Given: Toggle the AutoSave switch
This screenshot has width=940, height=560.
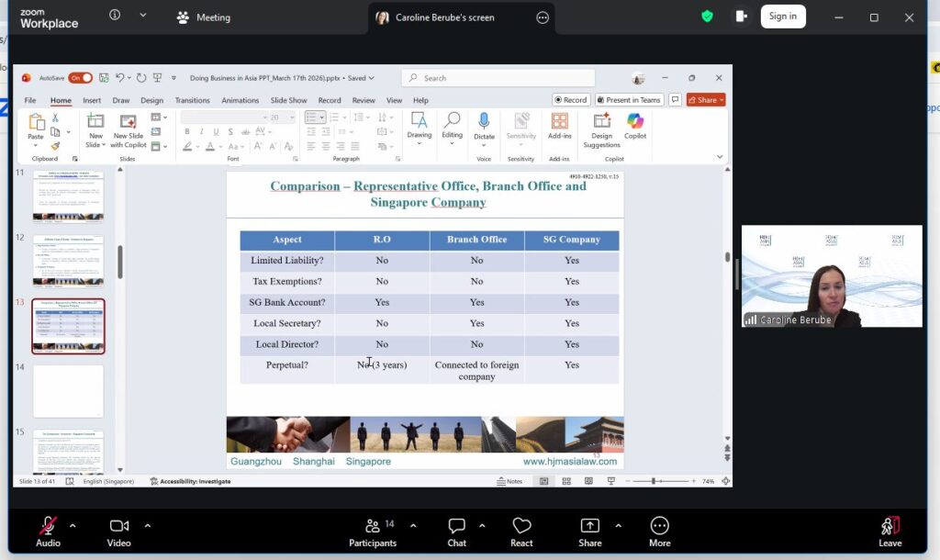Looking at the screenshot, I should click(x=81, y=78).
